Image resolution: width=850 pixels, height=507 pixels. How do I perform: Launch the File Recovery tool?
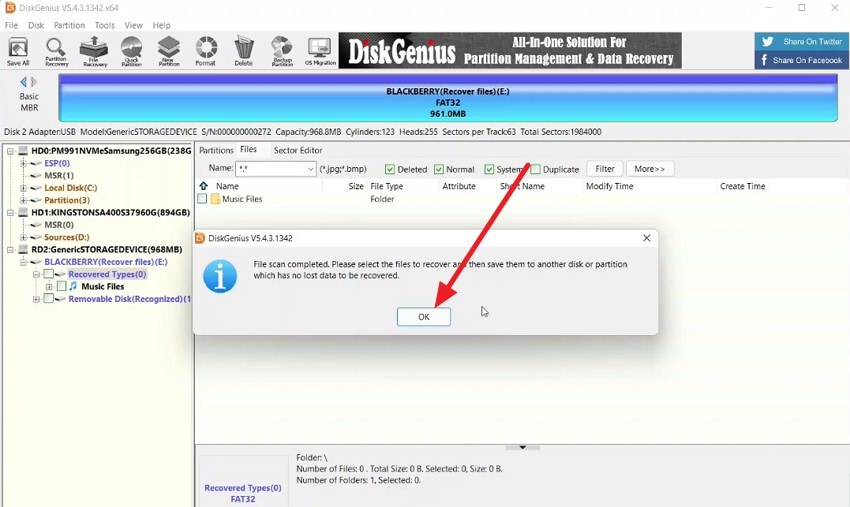(94, 52)
